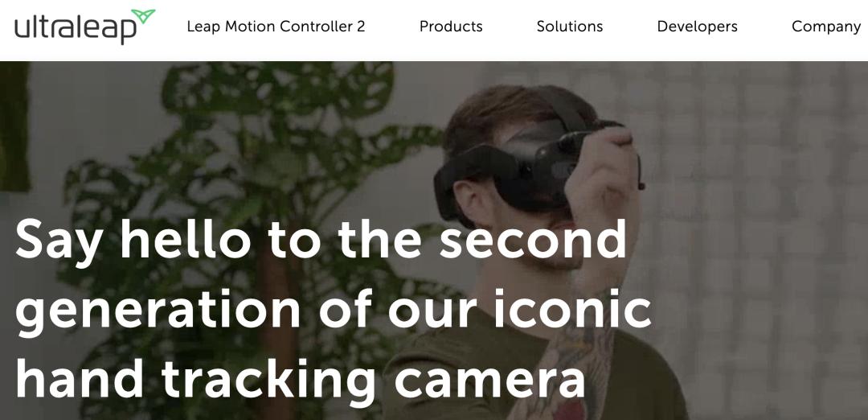Expand the Products navigation menu

[x=451, y=27]
